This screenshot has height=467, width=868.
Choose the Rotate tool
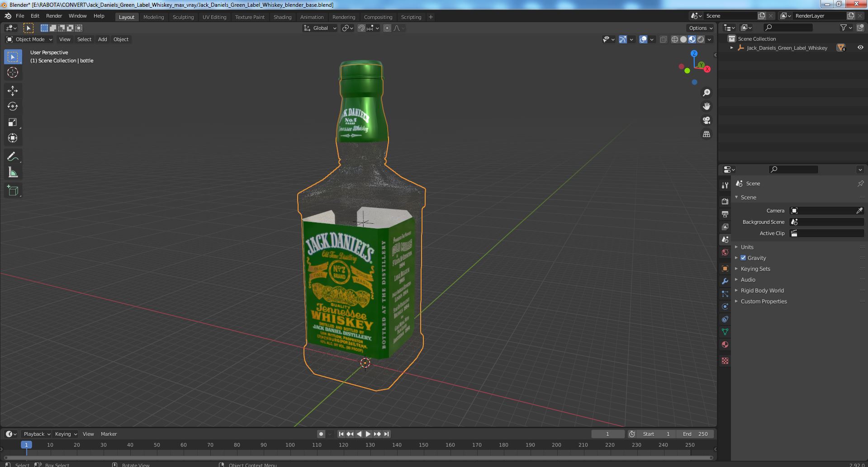point(13,107)
